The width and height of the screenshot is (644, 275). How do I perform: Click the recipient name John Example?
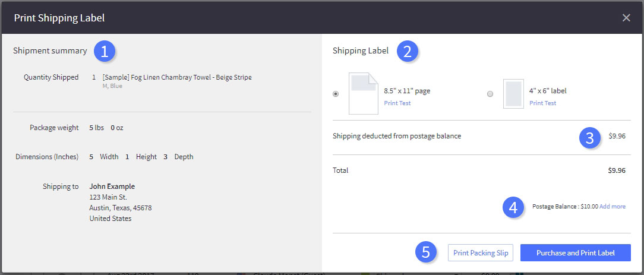[112, 187]
